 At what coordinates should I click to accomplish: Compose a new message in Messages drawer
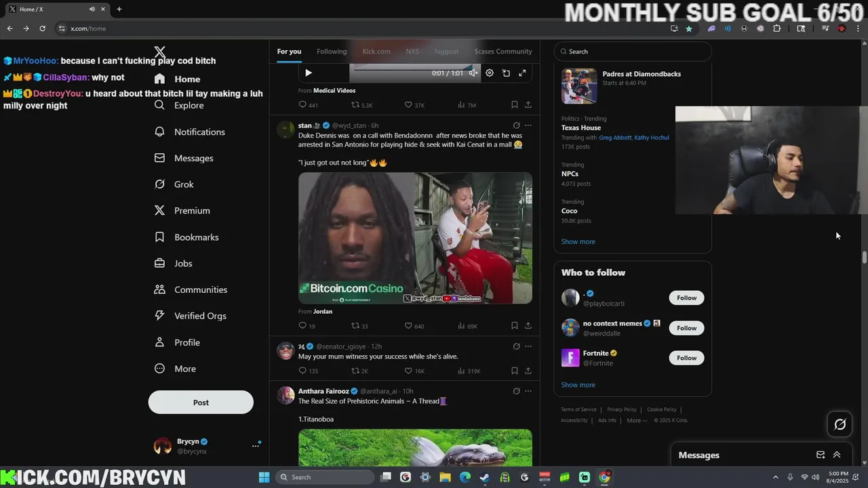pyautogui.click(x=821, y=455)
